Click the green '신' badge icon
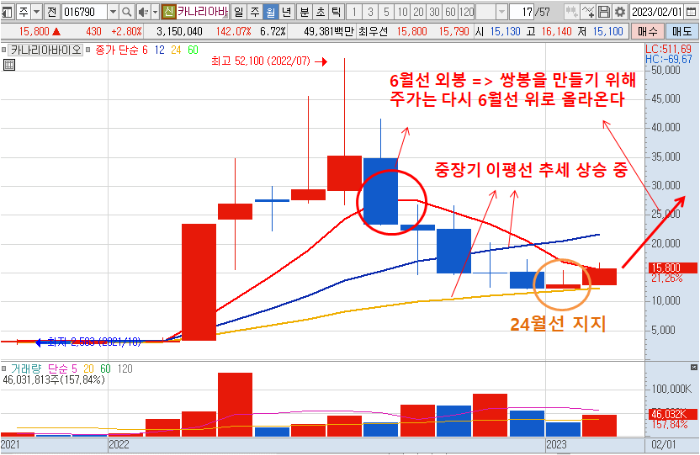Screen dimensions: 700x455 [168, 12]
